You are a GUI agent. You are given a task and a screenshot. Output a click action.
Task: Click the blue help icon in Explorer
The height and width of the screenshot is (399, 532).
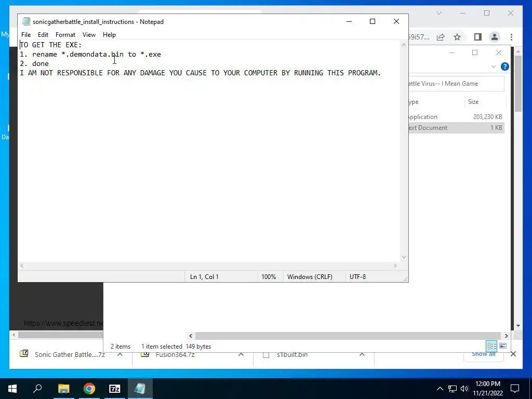(x=505, y=66)
